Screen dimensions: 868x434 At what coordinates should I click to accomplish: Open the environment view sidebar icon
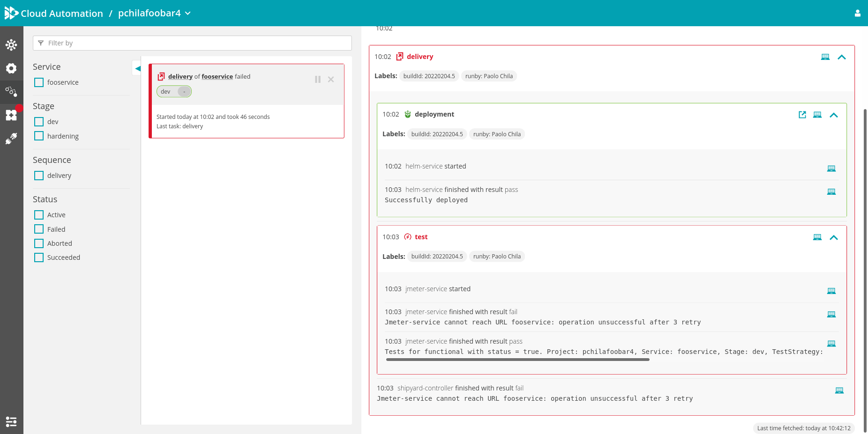11,45
